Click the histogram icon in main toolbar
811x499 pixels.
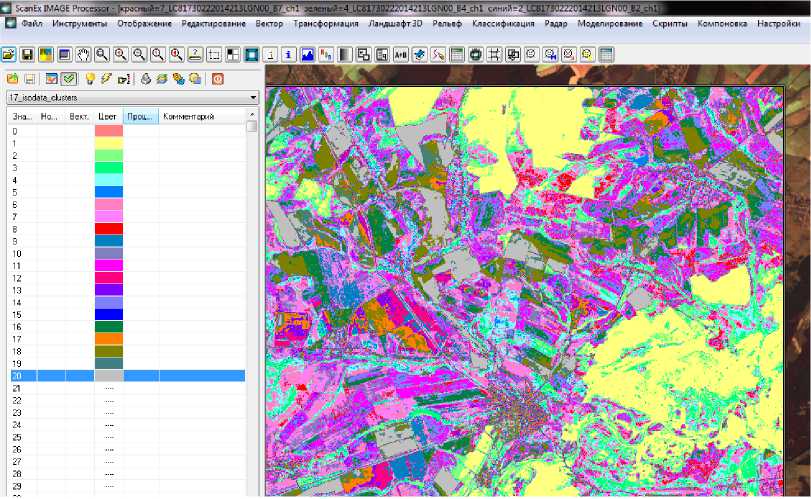point(308,53)
